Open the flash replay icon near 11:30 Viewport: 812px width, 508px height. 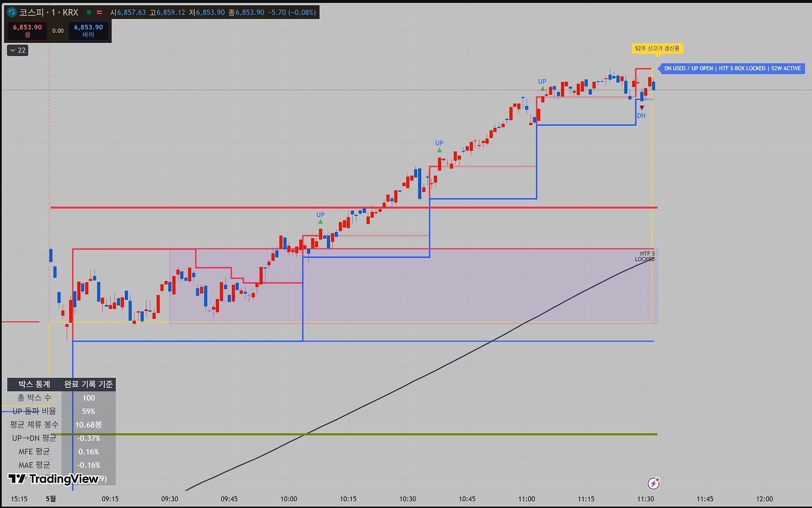[653, 483]
